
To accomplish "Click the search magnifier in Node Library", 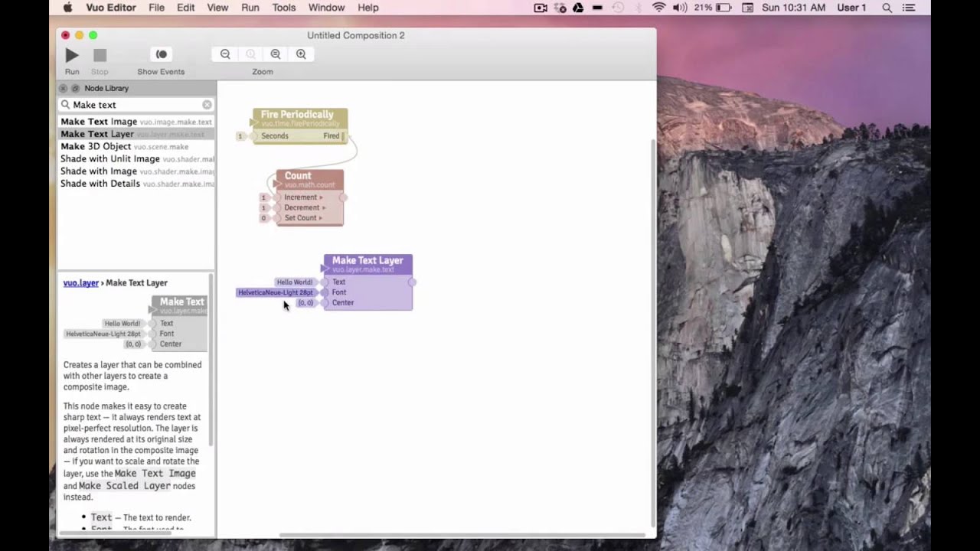I will [x=66, y=105].
